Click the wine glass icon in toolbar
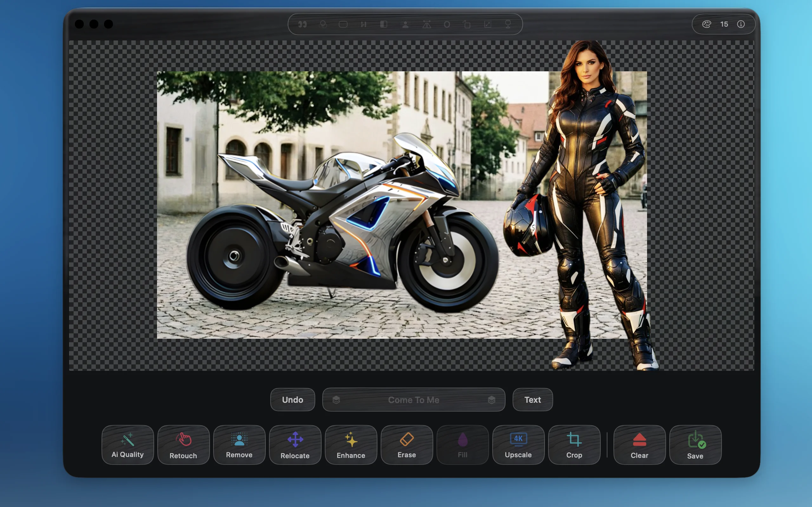This screenshot has height=507, width=812. tap(508, 24)
